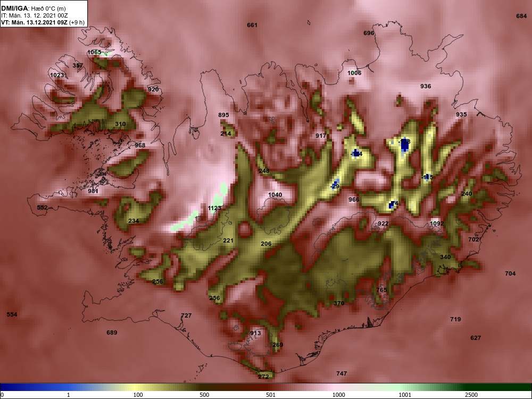The height and width of the screenshot is (399, 532).
Task: Click the map value 981
Action: [93, 191]
